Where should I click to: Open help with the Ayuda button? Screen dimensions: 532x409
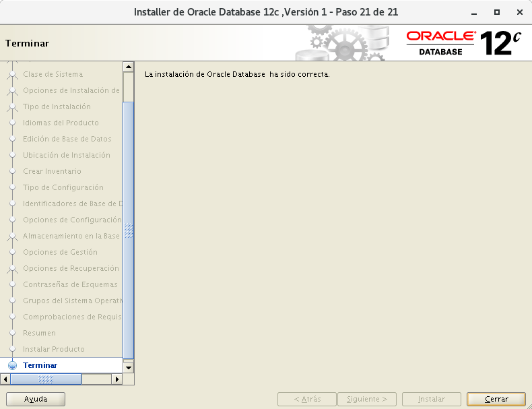click(36, 399)
